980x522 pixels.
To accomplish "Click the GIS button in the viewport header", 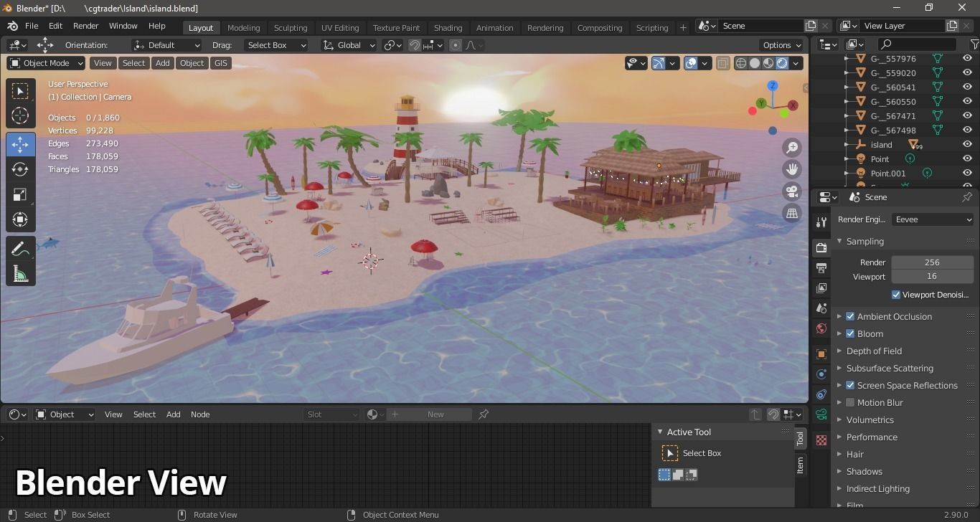I will tap(220, 63).
